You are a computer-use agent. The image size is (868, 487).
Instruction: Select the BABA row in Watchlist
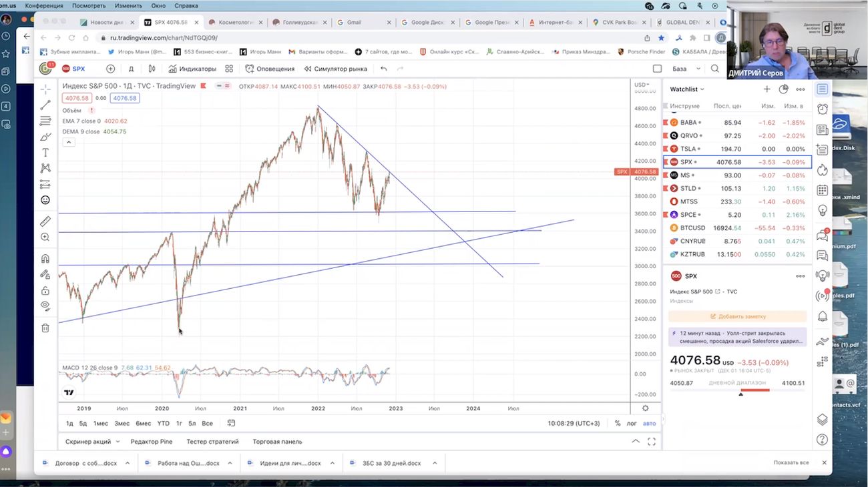737,123
